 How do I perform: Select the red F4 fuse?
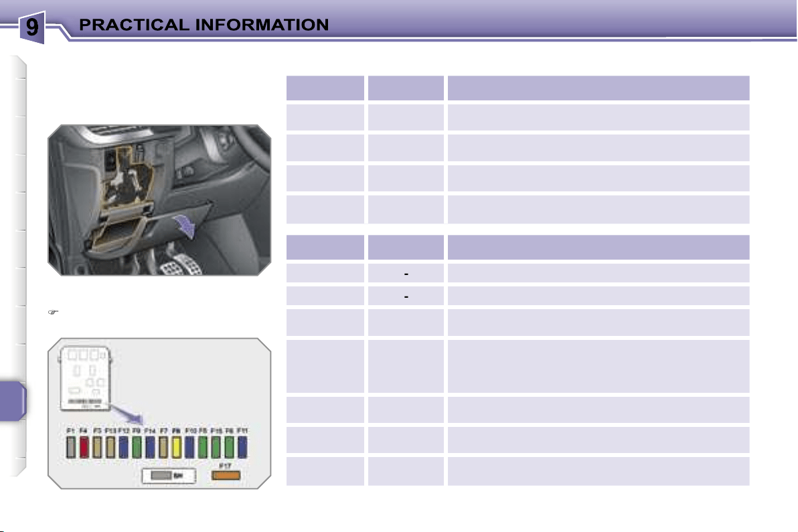84,447
